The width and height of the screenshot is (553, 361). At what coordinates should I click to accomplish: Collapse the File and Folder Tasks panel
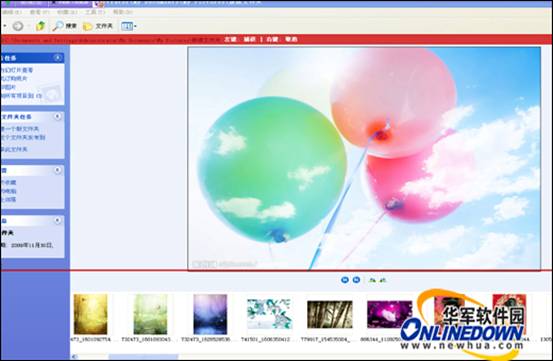57,116
